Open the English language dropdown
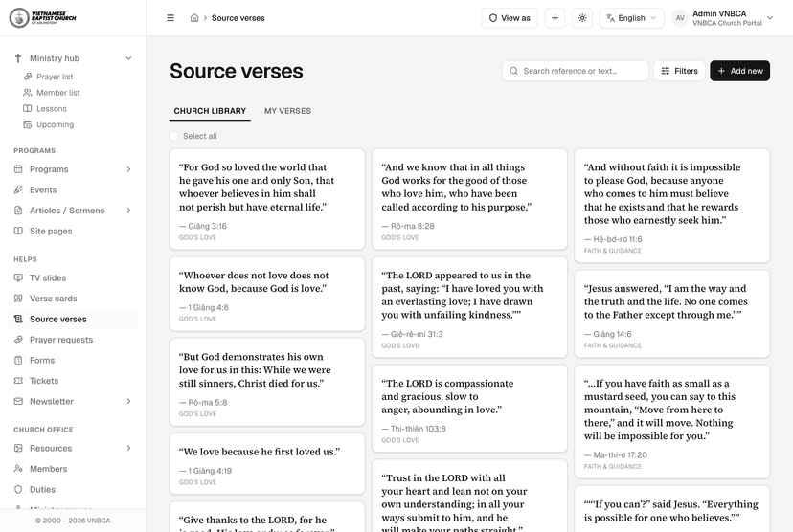This screenshot has height=532, width=793. click(632, 18)
